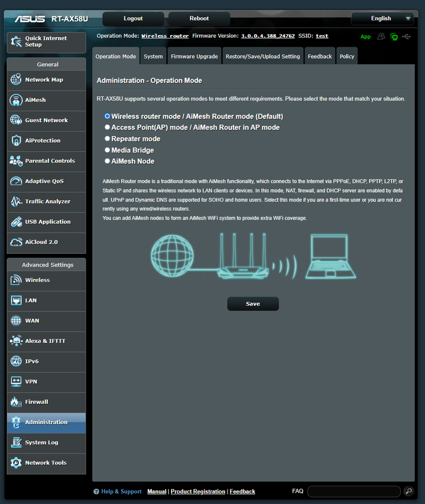Open the Administration gear icon

16,422
